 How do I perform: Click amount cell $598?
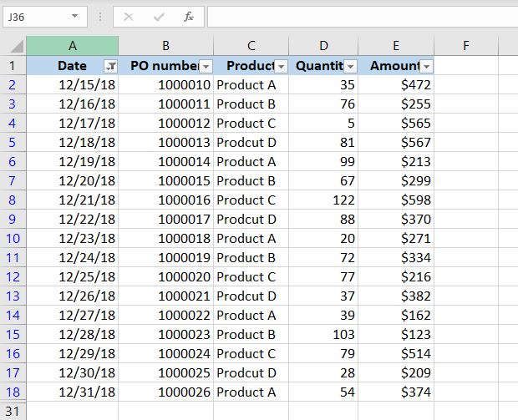coord(396,200)
